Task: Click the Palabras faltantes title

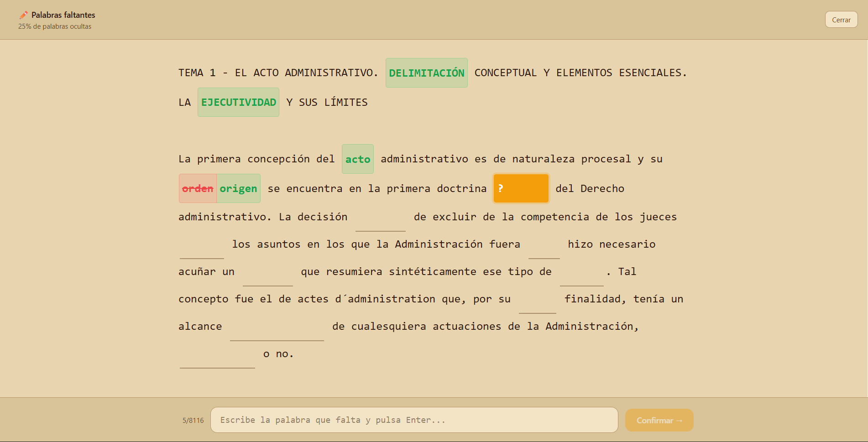Action: [63, 15]
